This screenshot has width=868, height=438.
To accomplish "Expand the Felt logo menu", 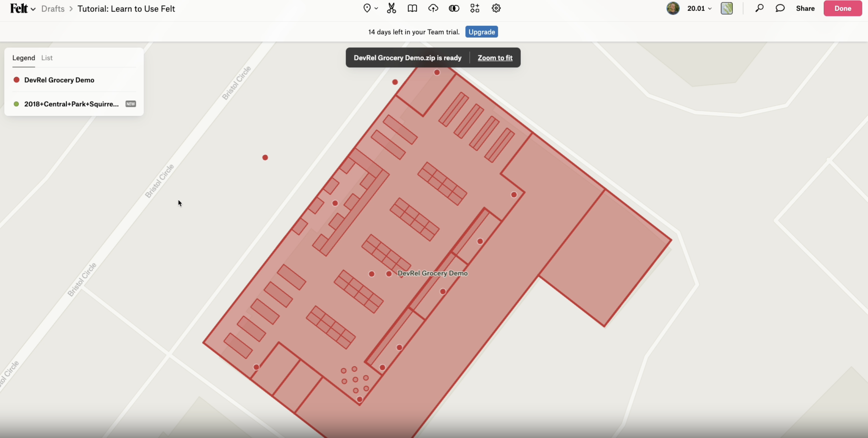I will point(23,8).
